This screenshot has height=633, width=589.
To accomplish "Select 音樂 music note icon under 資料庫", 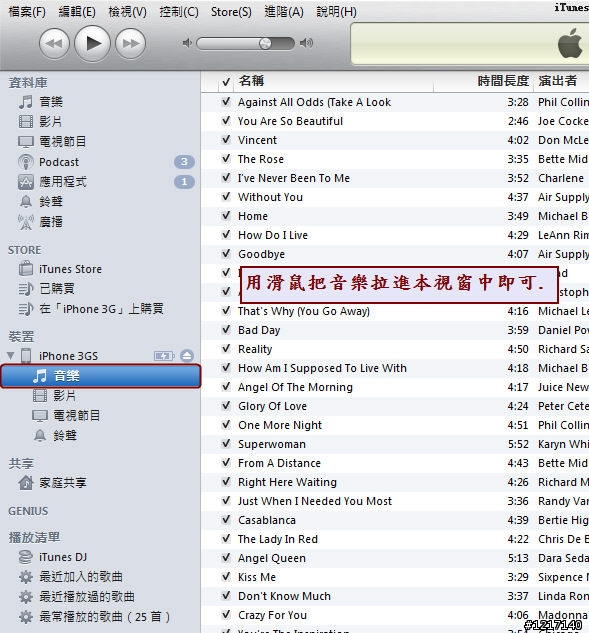I will 26,102.
